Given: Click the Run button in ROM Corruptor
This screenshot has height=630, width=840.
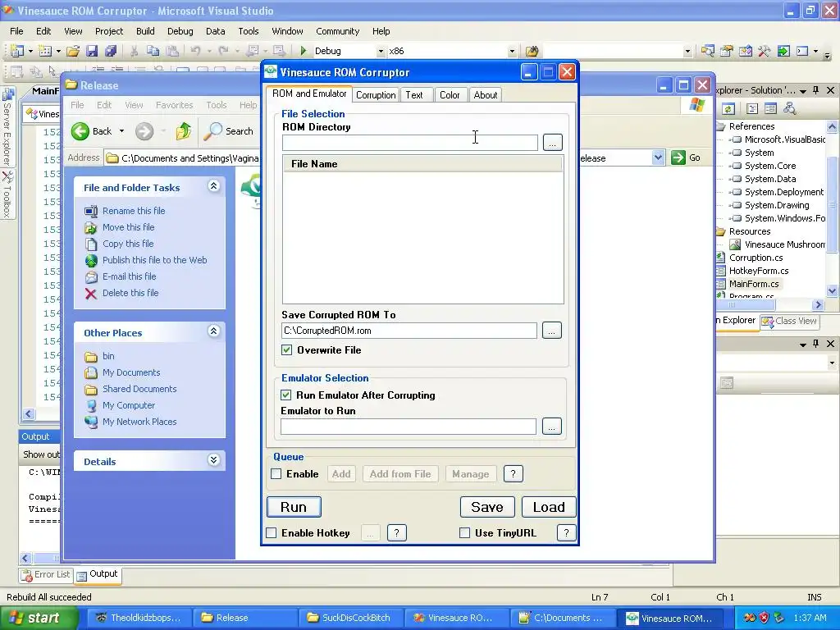Looking at the screenshot, I should 294,507.
